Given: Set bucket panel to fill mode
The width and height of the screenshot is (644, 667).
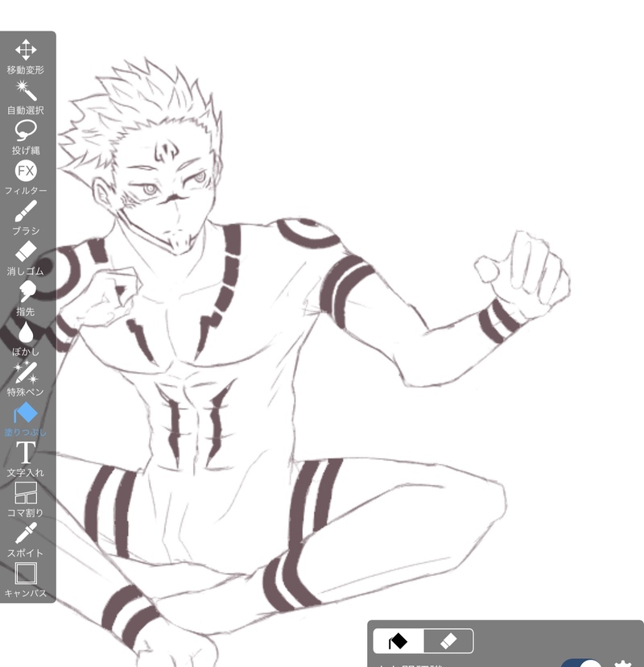Looking at the screenshot, I should point(398,640).
